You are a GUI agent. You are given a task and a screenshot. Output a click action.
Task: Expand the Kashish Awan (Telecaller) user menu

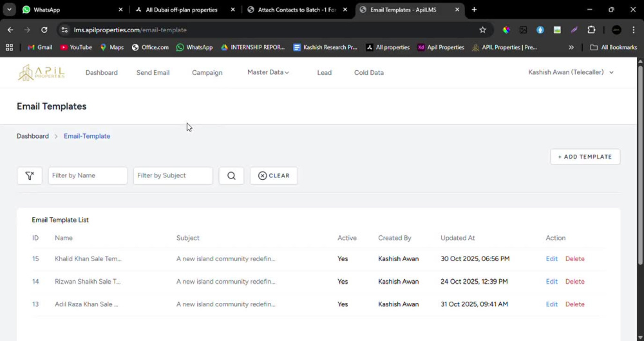point(571,72)
